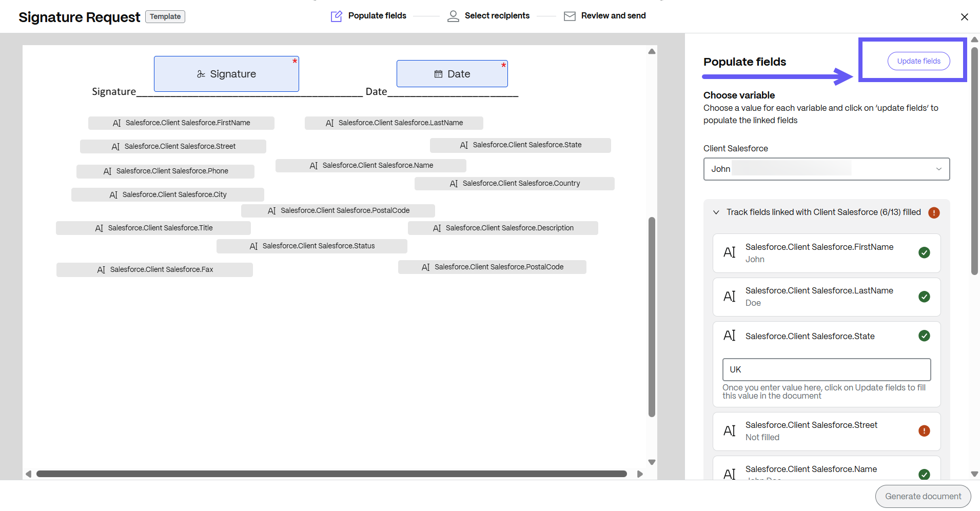980x511 pixels.
Task: Select the Salesforce.Street field in the document
Action: 173,146
